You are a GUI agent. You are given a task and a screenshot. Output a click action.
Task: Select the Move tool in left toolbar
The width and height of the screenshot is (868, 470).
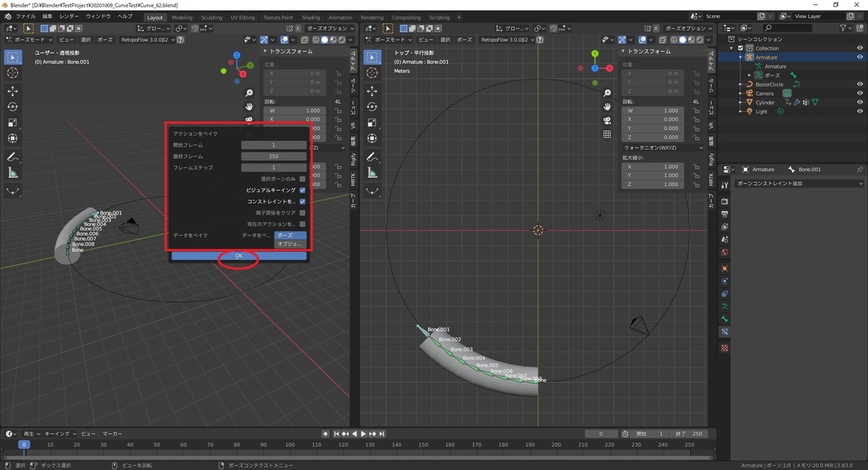[13, 90]
